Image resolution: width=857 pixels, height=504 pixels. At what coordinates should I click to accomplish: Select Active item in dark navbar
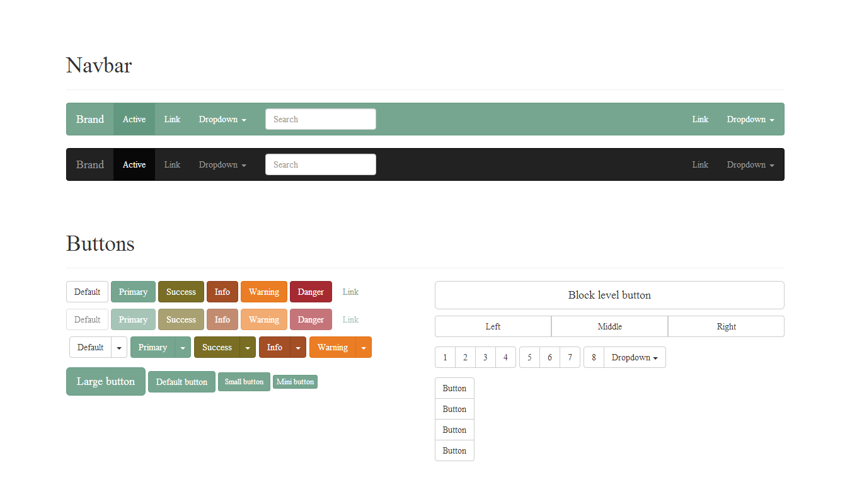coord(134,164)
